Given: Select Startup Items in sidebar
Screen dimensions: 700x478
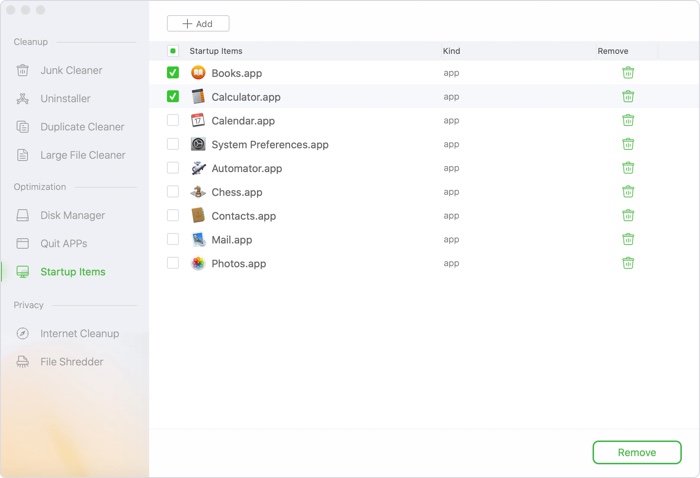Looking at the screenshot, I should pyautogui.click(x=71, y=272).
